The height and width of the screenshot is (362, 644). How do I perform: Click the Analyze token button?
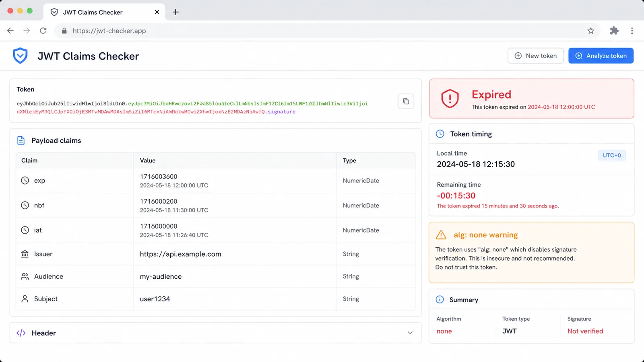[601, 56]
